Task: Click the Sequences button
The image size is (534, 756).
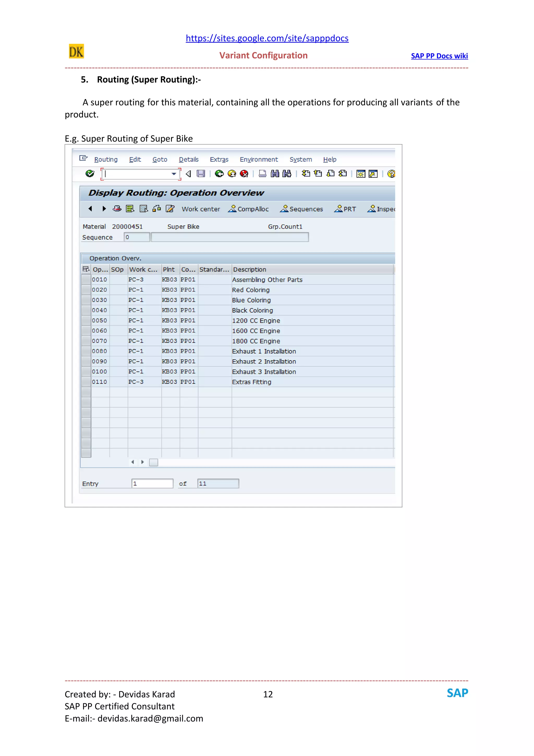Action: tap(301, 209)
